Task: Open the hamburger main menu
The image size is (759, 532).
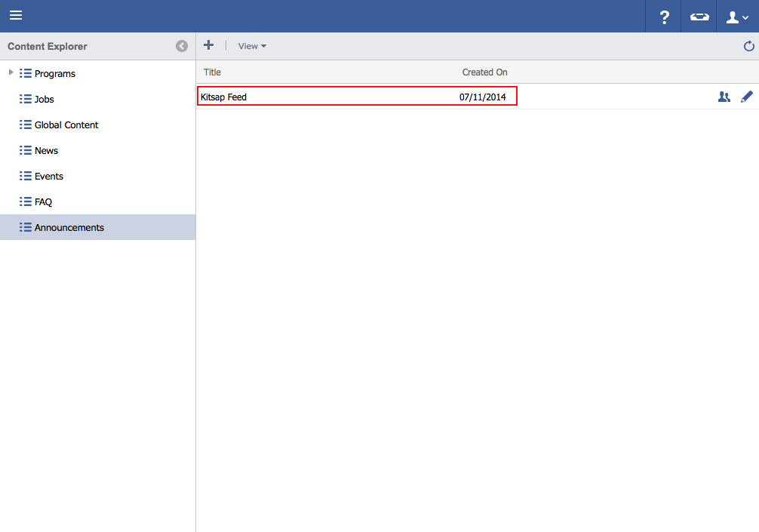Action: [x=16, y=16]
